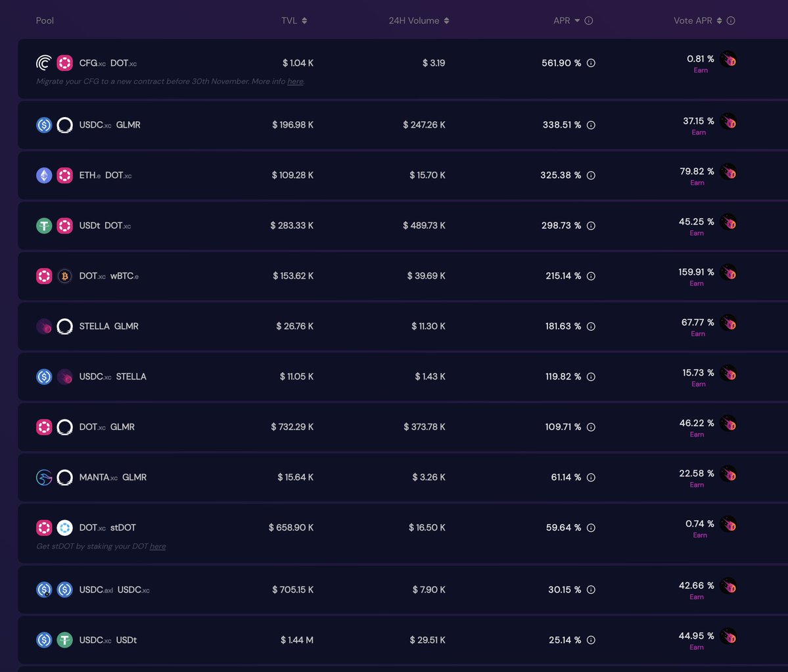
Task: Click Earn under 159.91 % vote APR
Action: pos(697,283)
